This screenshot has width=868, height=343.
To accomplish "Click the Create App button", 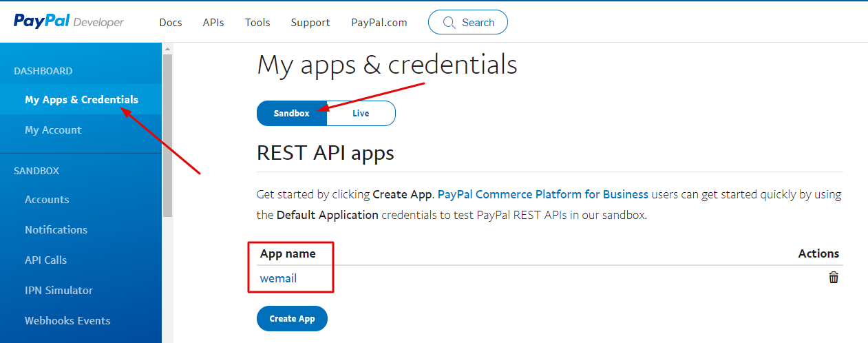I will pos(292,319).
